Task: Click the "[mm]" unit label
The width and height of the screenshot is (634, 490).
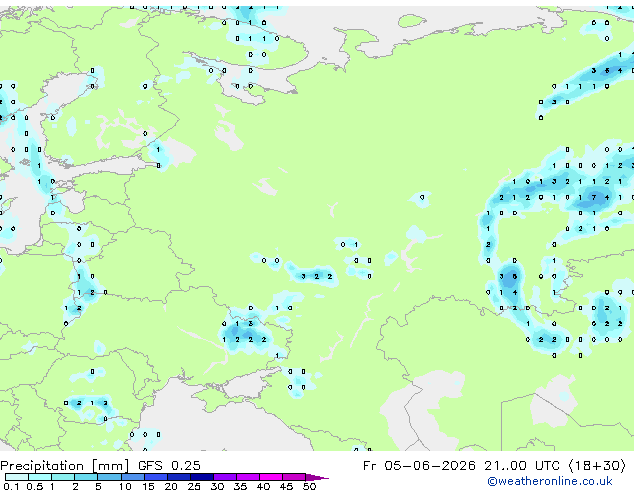Action: (x=111, y=466)
